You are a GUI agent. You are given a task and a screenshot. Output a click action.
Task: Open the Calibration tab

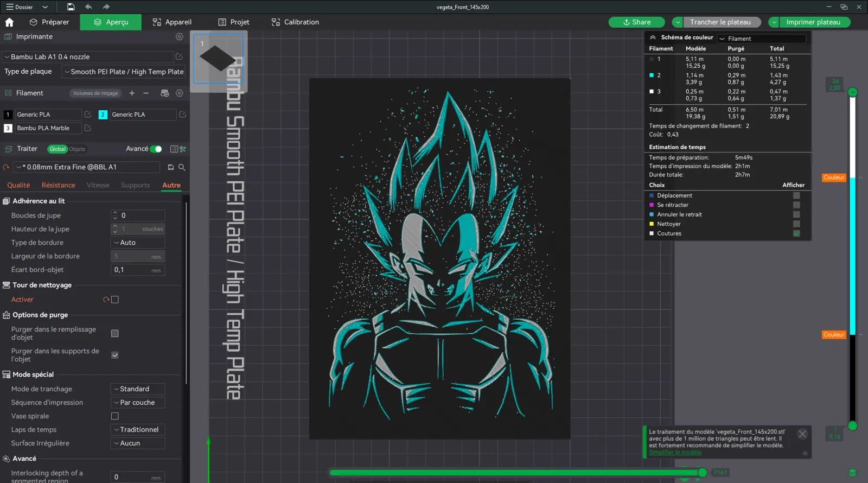click(295, 22)
